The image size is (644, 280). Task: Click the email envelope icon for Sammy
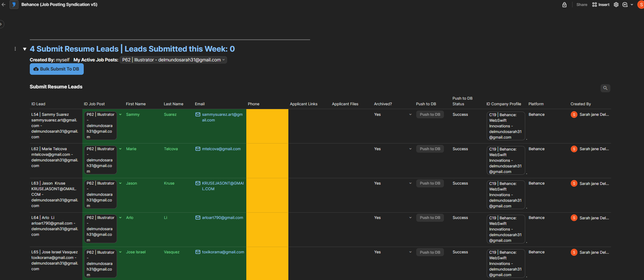[x=198, y=114]
